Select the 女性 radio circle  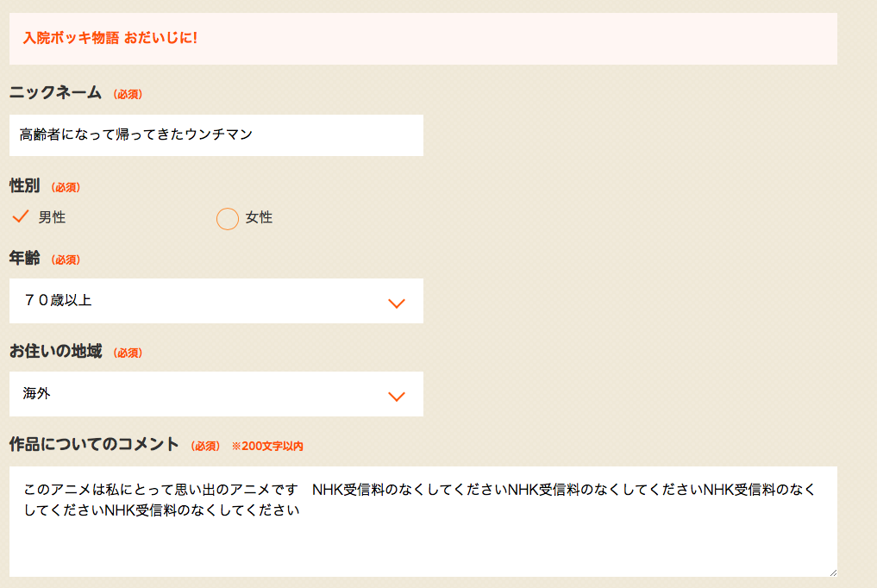click(x=227, y=219)
